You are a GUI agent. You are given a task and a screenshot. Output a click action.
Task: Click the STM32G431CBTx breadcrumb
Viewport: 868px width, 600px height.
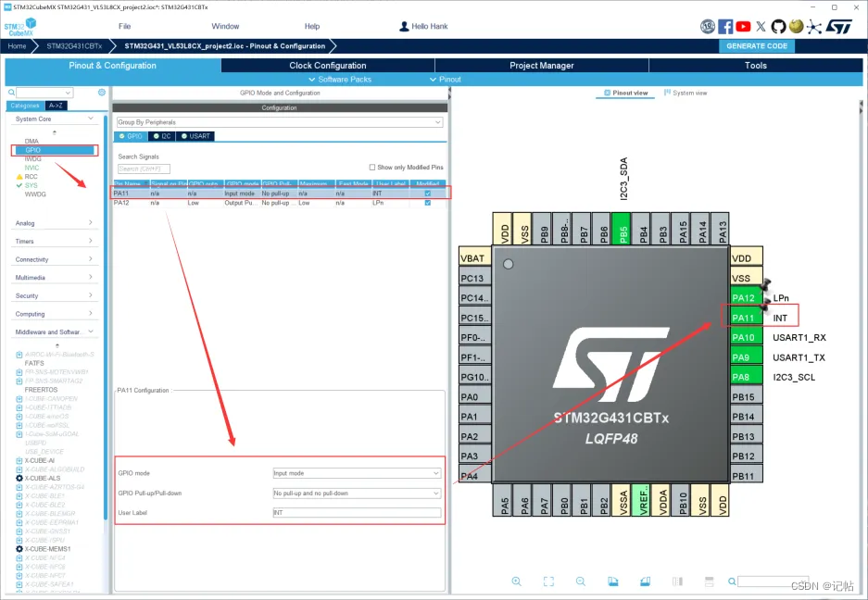click(x=74, y=46)
